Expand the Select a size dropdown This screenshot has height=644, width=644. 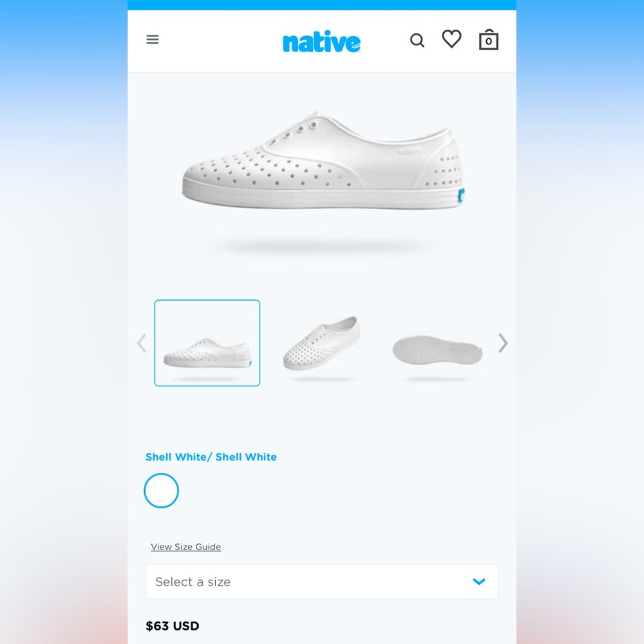pos(321,582)
